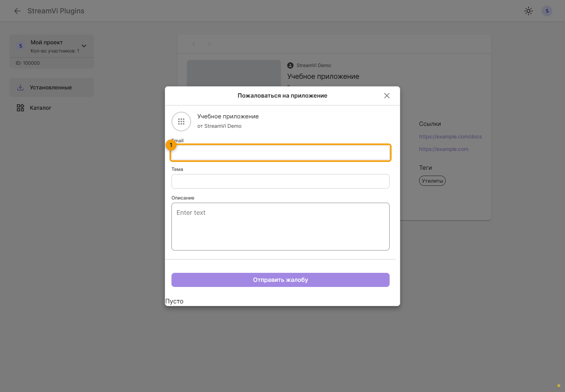Expand the Мой проект project selector

[x=84, y=46]
